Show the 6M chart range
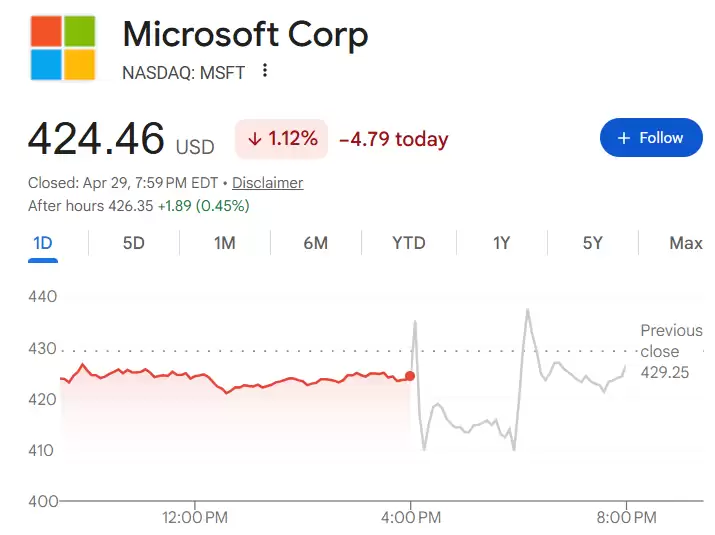Screen dimensions: 715x535 [x=316, y=243]
